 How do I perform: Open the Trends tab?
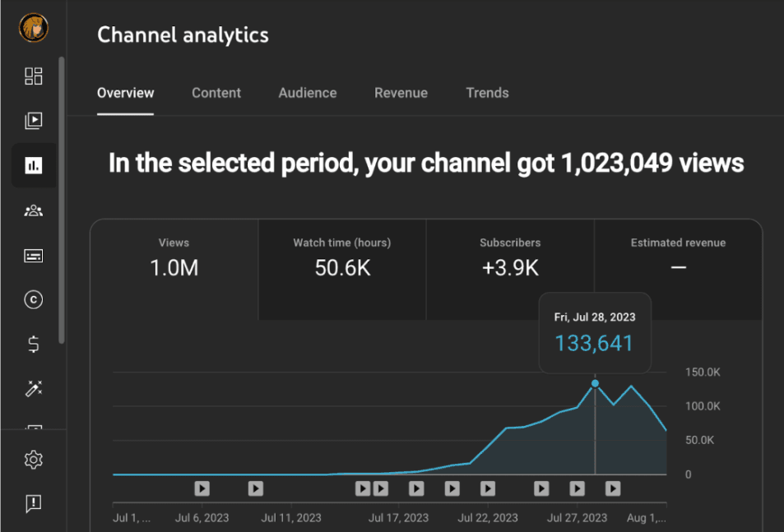tap(487, 93)
